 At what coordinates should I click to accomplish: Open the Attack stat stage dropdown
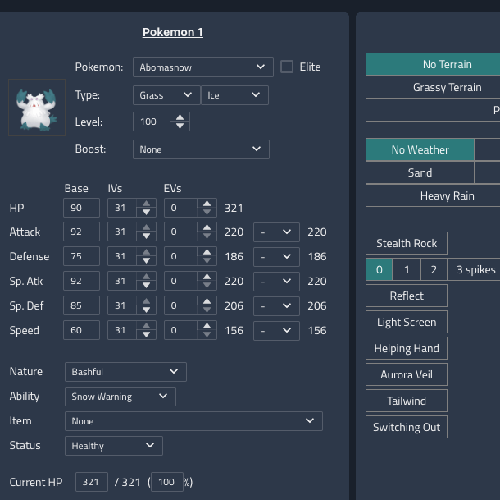coord(276,232)
